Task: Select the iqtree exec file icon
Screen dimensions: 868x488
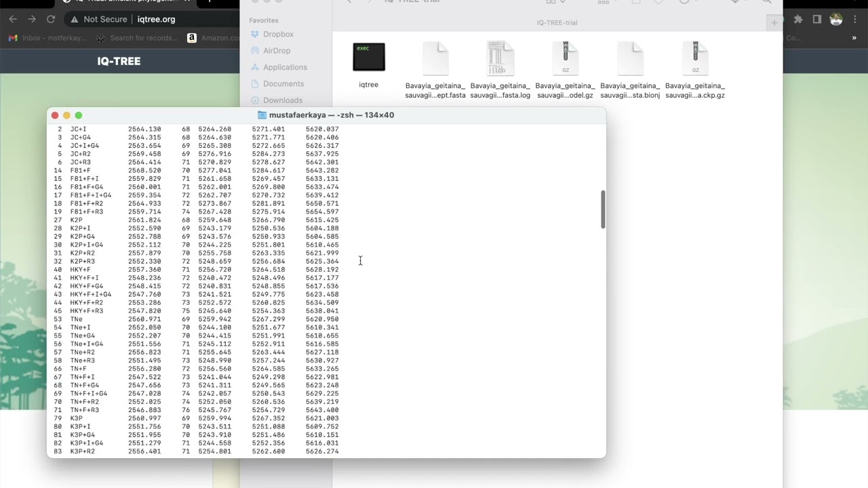Action: [x=369, y=57]
